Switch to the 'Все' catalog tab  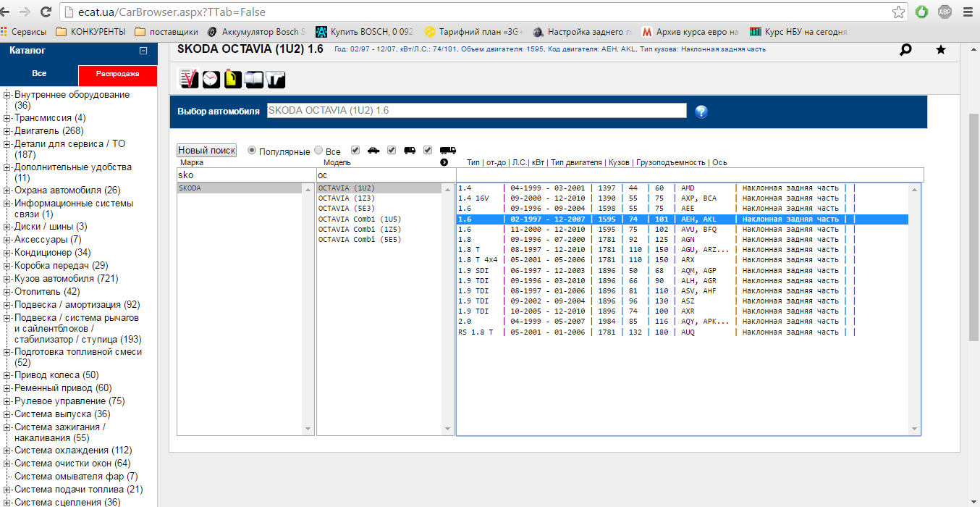pyautogui.click(x=39, y=74)
